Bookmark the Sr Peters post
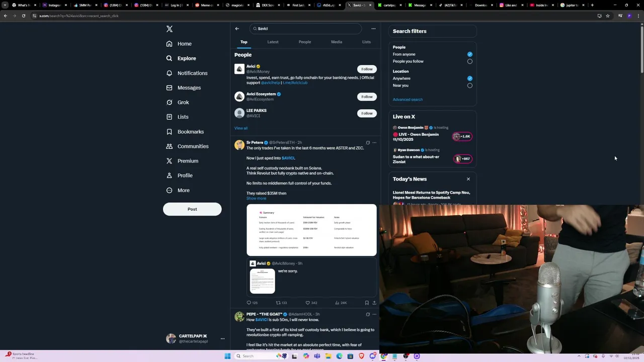 367,303
